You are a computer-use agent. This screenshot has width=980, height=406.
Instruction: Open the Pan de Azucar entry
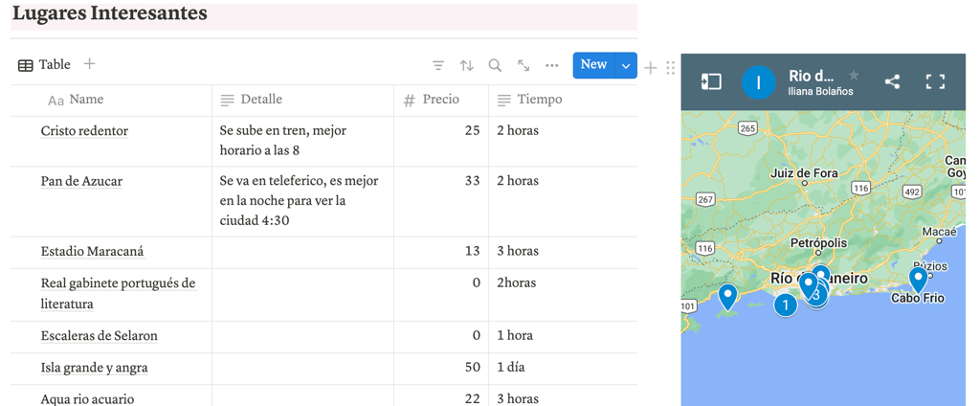tap(81, 181)
